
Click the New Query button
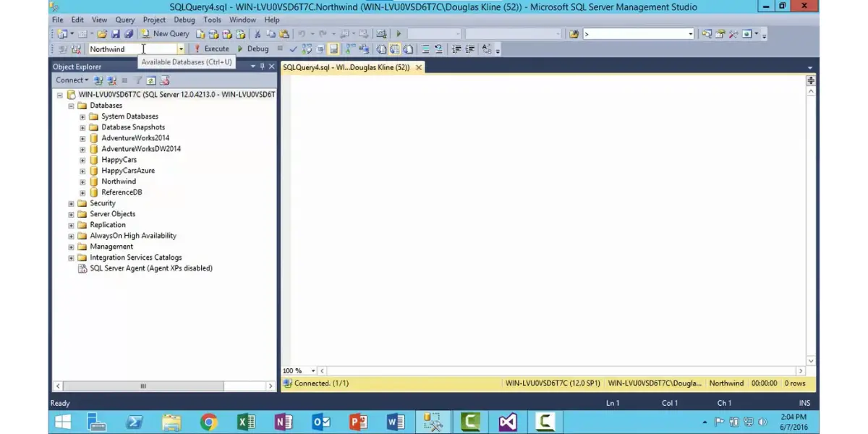tap(166, 33)
